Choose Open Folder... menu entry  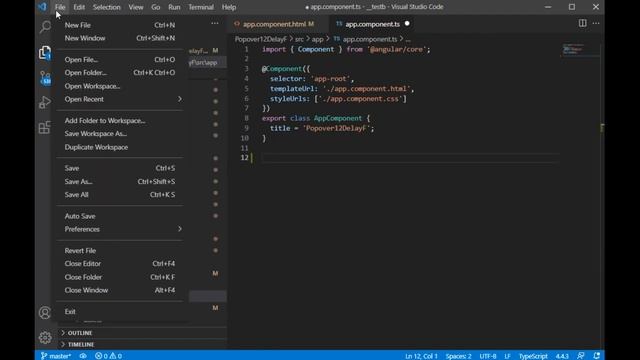coord(120,73)
